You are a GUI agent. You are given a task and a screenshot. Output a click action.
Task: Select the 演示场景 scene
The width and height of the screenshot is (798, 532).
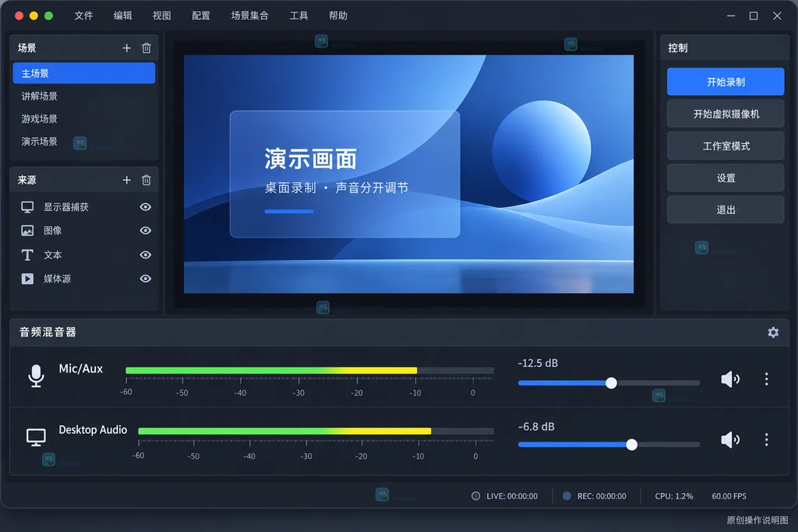click(x=84, y=142)
